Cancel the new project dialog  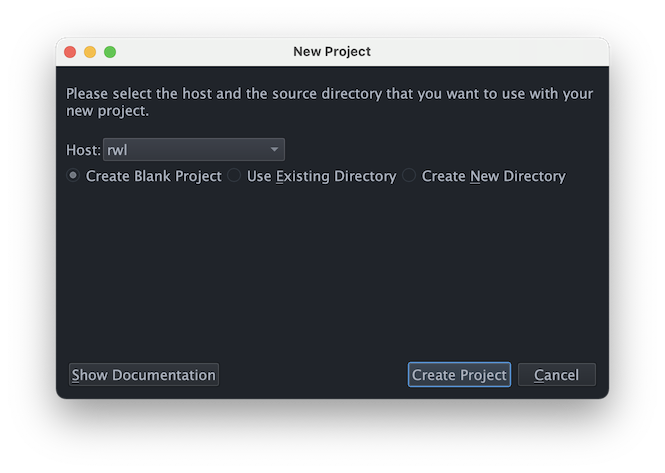[556, 375]
